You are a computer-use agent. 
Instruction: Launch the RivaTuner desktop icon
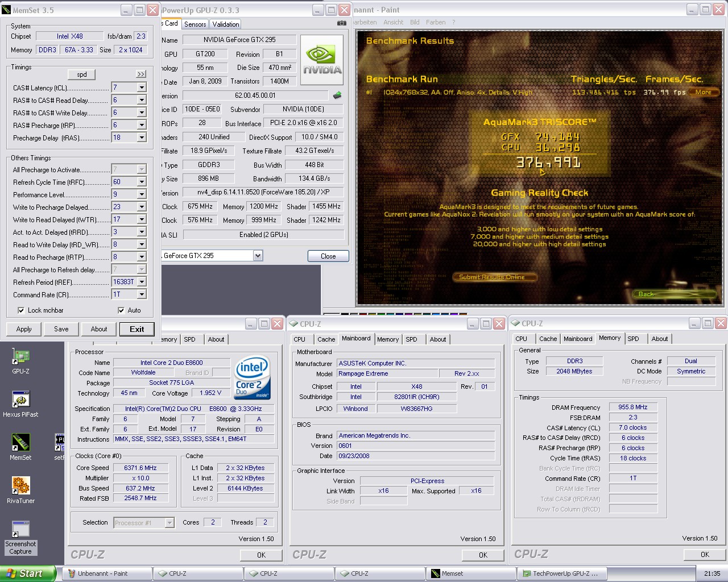pyautogui.click(x=20, y=486)
